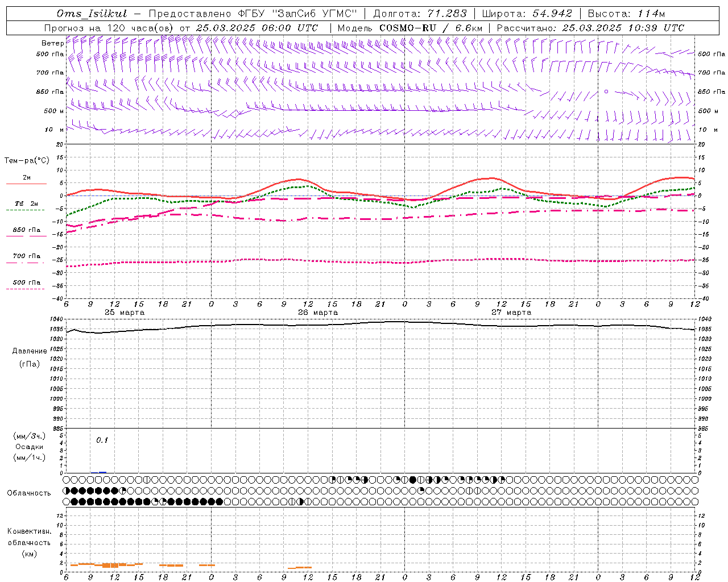Click the 500 гПа temperature legend label

pyautogui.click(x=26, y=282)
